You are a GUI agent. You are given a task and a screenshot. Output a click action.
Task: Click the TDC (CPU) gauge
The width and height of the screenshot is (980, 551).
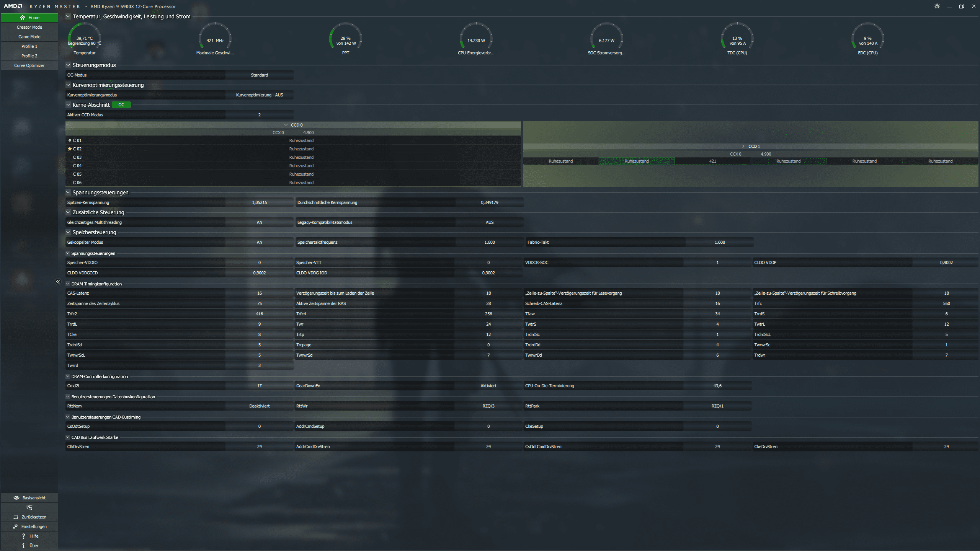(x=737, y=39)
